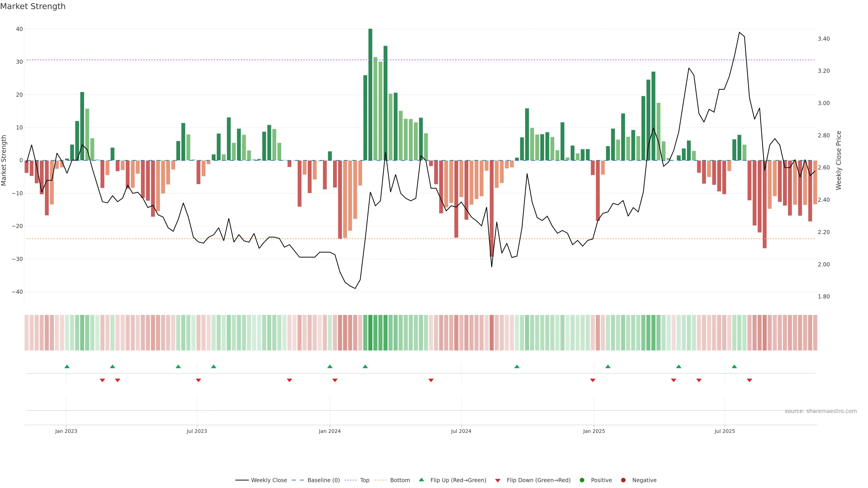
Task: Click Flip Down (Green→Red) legend triangle
Action: point(498,481)
